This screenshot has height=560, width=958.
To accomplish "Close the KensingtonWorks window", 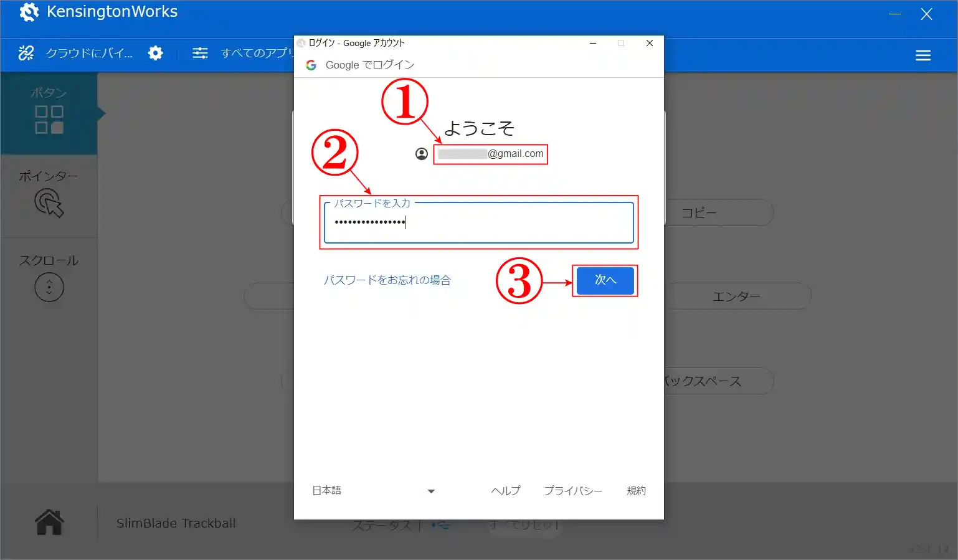I will click(927, 14).
